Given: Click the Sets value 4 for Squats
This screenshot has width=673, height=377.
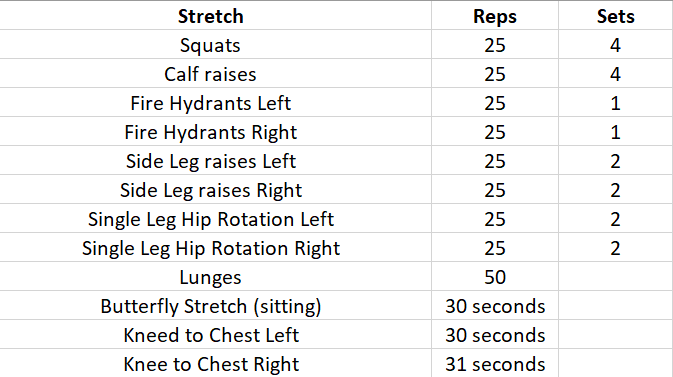Looking at the screenshot, I should click(615, 45).
